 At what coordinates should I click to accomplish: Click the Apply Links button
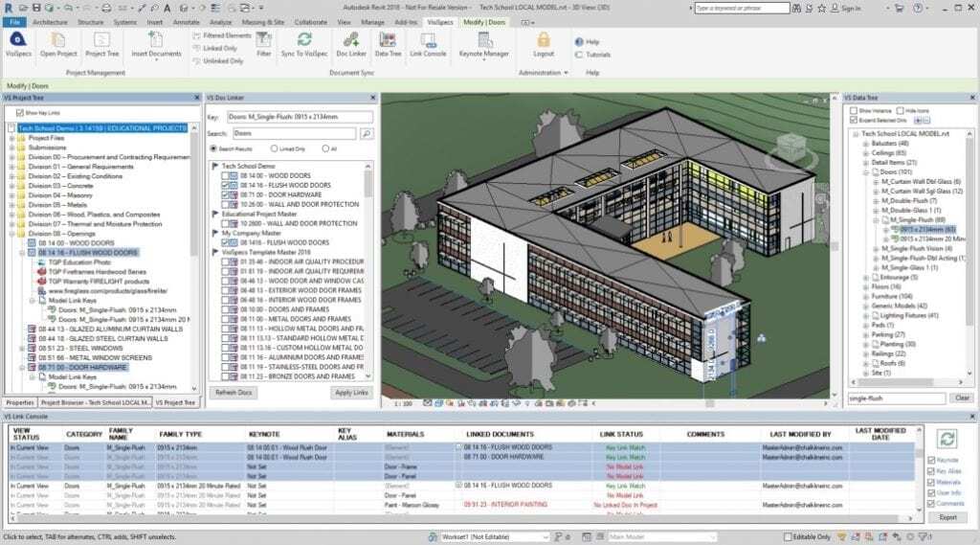tap(352, 393)
